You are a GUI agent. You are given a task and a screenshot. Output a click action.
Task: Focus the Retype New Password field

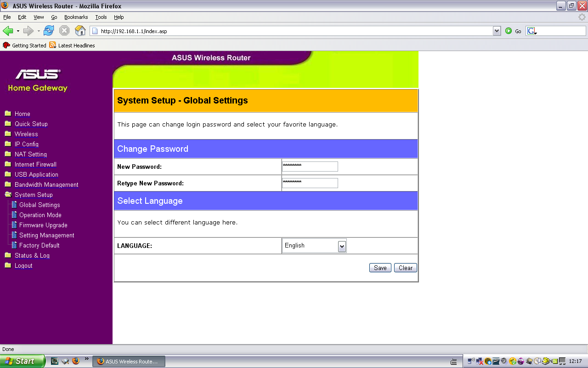(310, 183)
